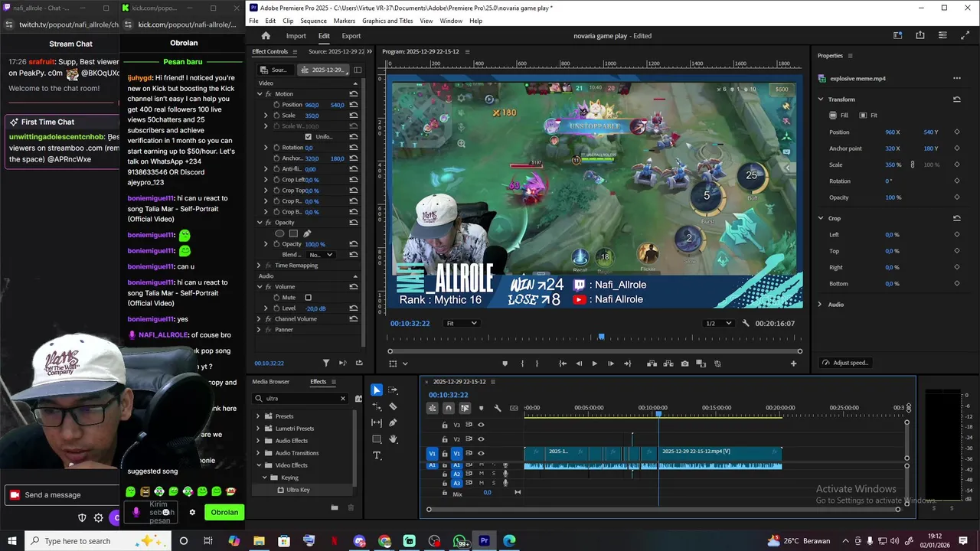Expand Time Remapping effect
This screenshot has width=980, height=551.
260,266
